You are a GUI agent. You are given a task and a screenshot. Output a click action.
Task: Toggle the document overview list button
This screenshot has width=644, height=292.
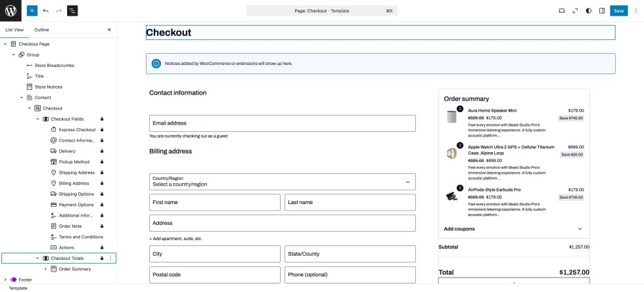point(72,10)
